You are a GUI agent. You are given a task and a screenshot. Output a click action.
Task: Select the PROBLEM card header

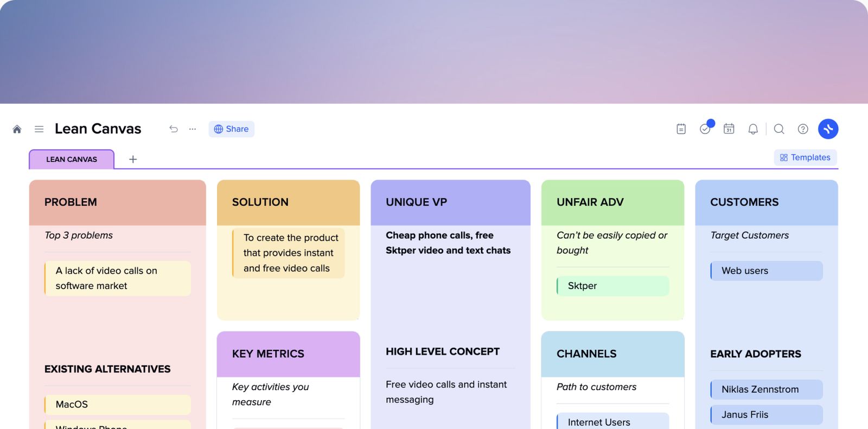(118, 202)
